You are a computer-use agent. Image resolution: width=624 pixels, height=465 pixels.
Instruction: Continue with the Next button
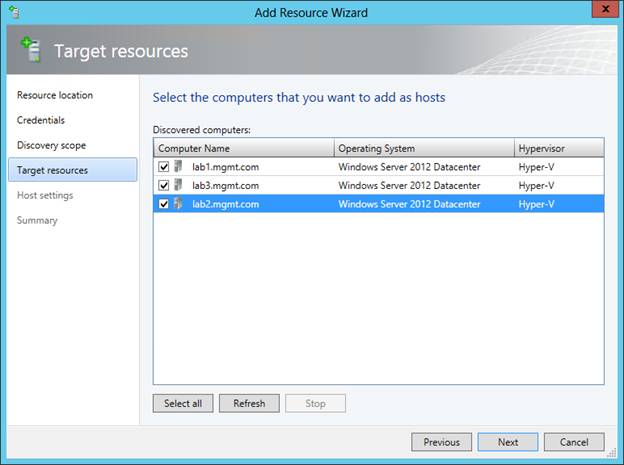click(508, 442)
